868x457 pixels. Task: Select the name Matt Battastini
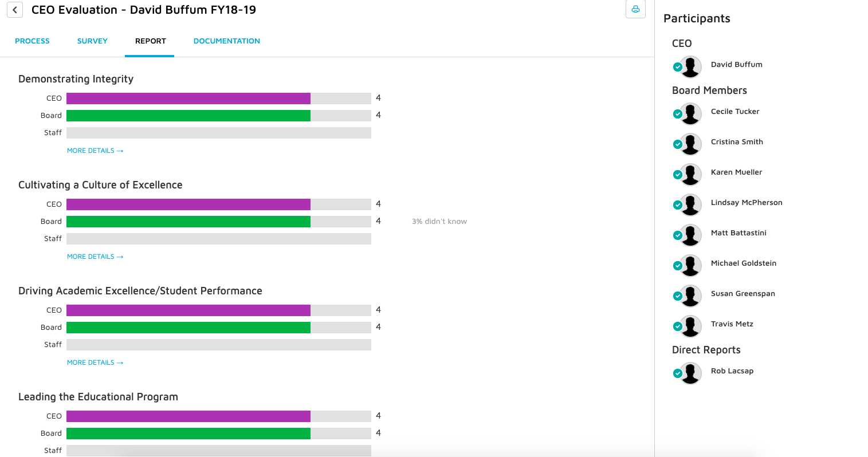(739, 233)
